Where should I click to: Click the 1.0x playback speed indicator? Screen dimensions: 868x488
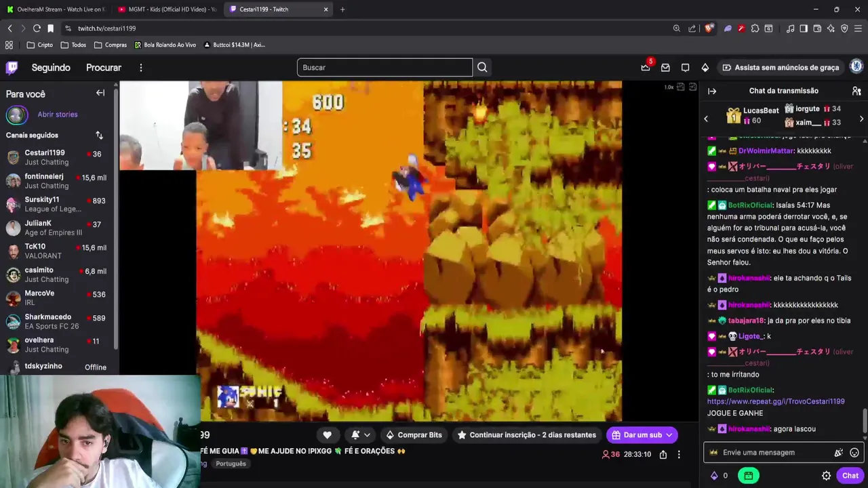669,87
